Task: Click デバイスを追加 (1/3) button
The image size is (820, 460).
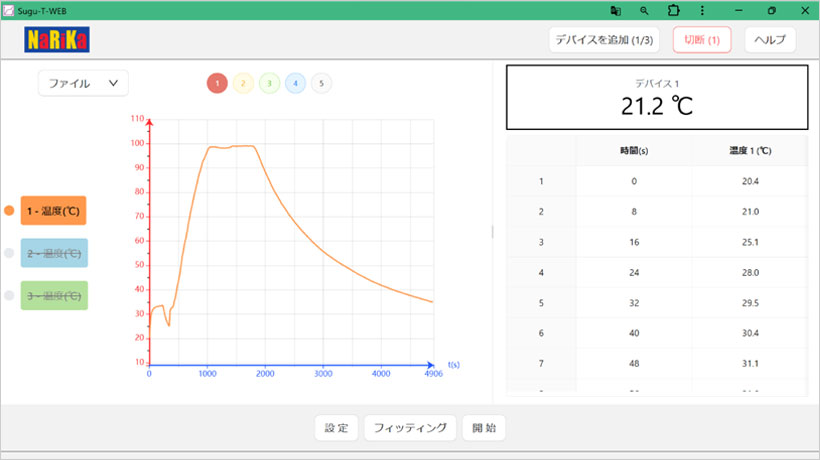Action: (x=604, y=40)
